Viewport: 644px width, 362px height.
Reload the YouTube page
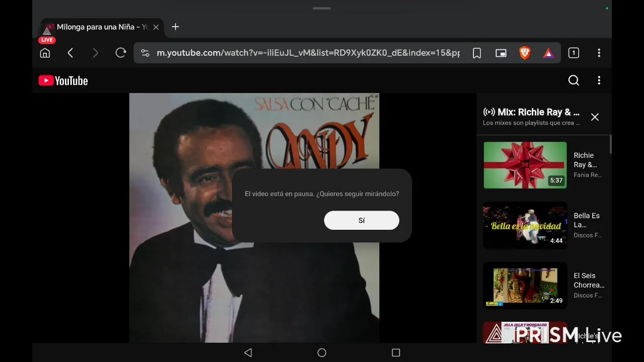tap(121, 53)
